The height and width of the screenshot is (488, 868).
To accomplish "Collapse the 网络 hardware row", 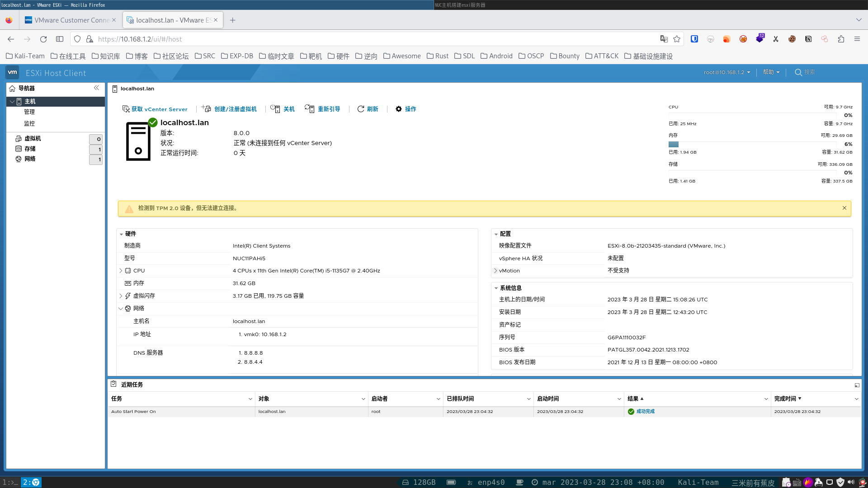I will [121, 309].
